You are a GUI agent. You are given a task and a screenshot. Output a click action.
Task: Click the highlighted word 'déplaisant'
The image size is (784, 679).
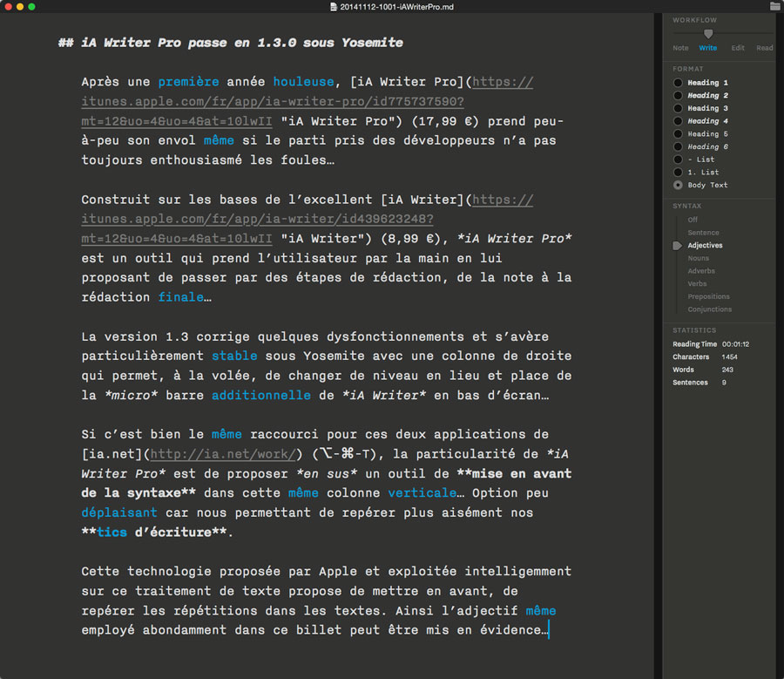tap(119, 513)
